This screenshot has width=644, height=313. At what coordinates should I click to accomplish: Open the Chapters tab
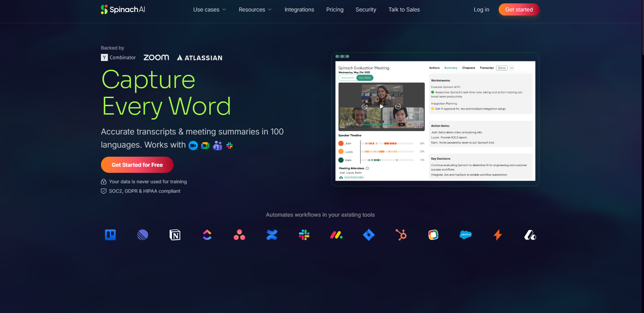[469, 68]
